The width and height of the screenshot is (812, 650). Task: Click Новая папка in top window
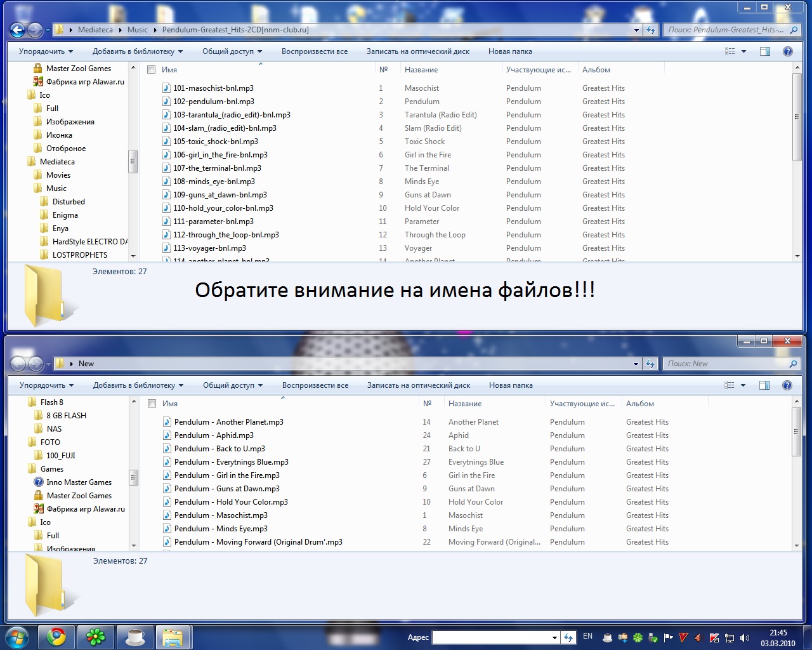(510, 51)
